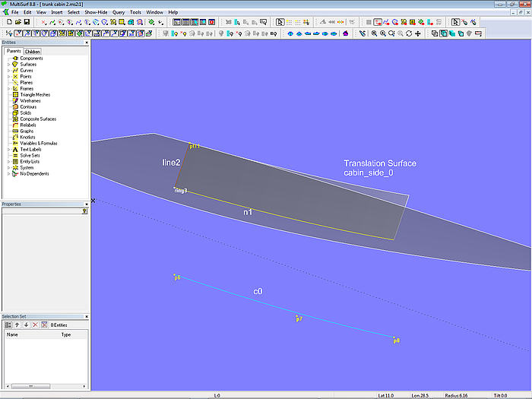Expand the Text Labels tree node
The height and width of the screenshot is (399, 532).
(x=8, y=150)
